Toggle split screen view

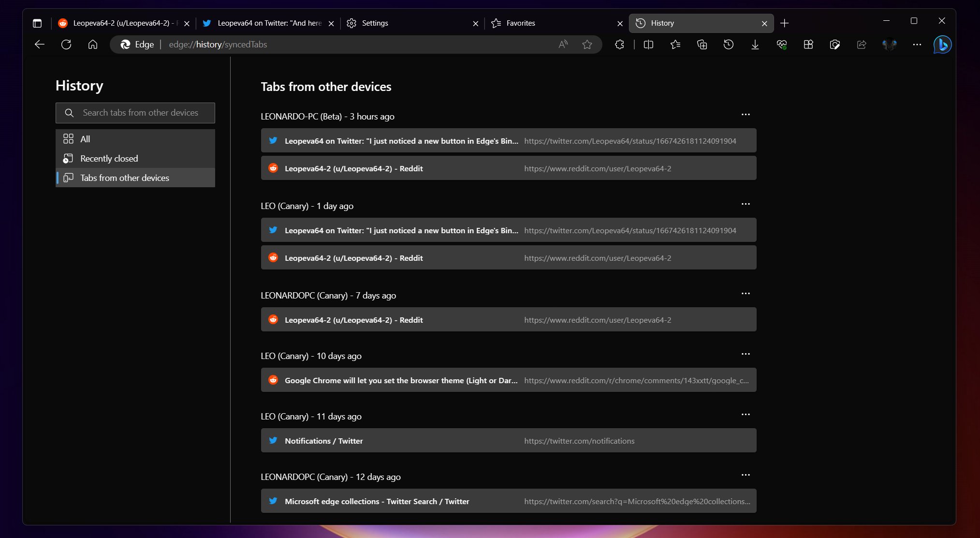click(649, 45)
